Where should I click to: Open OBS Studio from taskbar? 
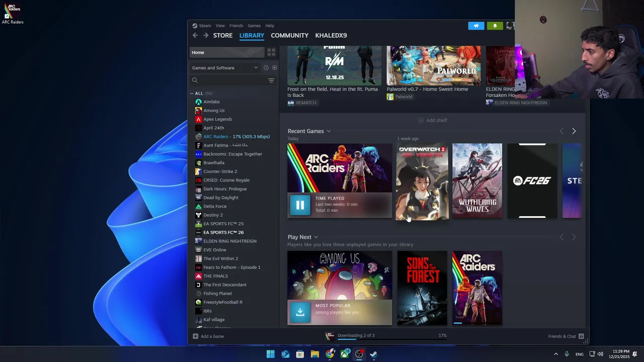[x=359, y=354]
